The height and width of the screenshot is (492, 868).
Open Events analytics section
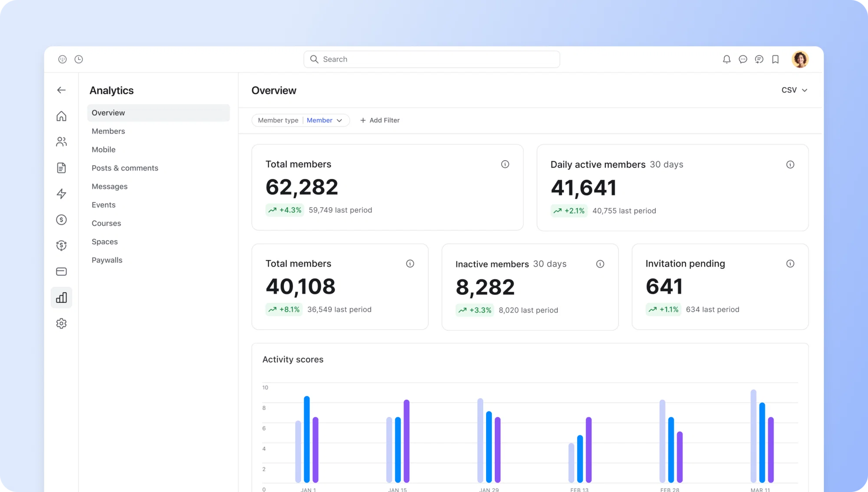(x=103, y=205)
